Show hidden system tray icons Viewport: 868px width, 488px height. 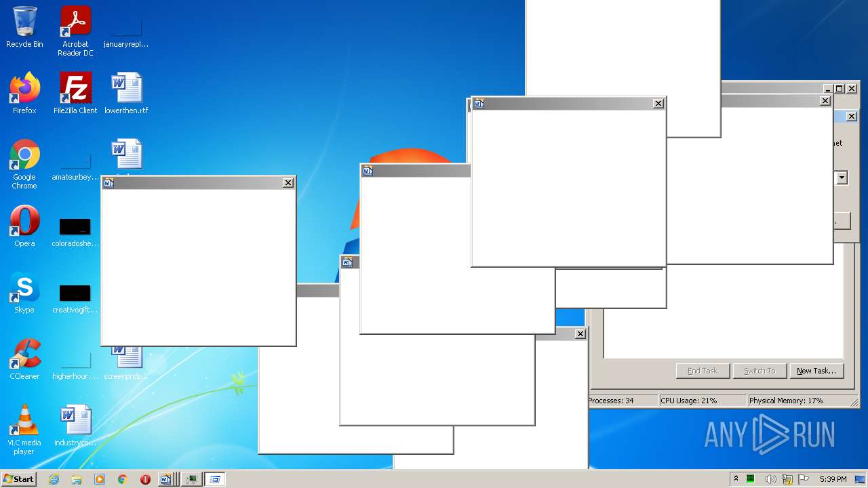tap(736, 479)
